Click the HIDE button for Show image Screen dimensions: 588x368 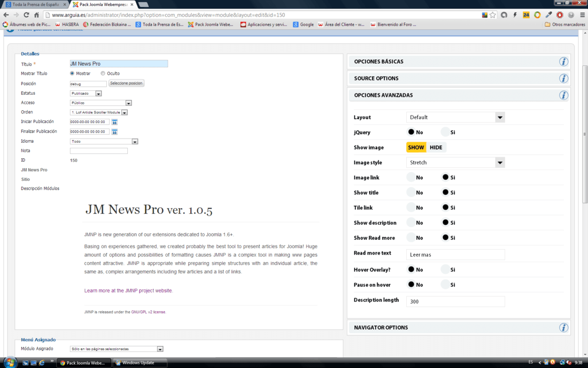436,148
